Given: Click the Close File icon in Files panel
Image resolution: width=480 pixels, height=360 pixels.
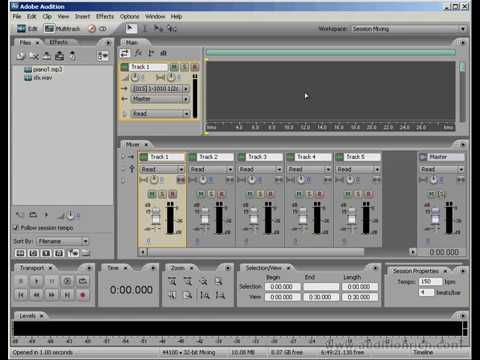Looking at the screenshot, I should tap(34, 56).
